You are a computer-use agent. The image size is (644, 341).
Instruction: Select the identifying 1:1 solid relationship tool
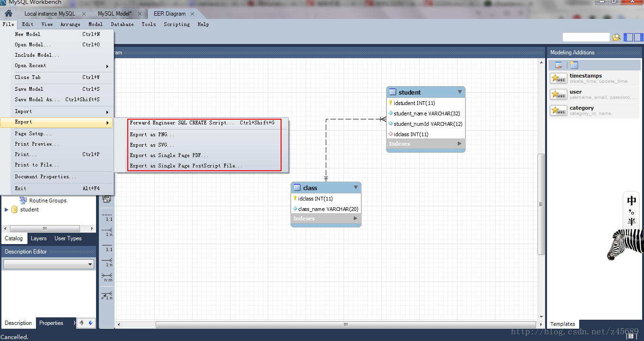[x=107, y=246]
